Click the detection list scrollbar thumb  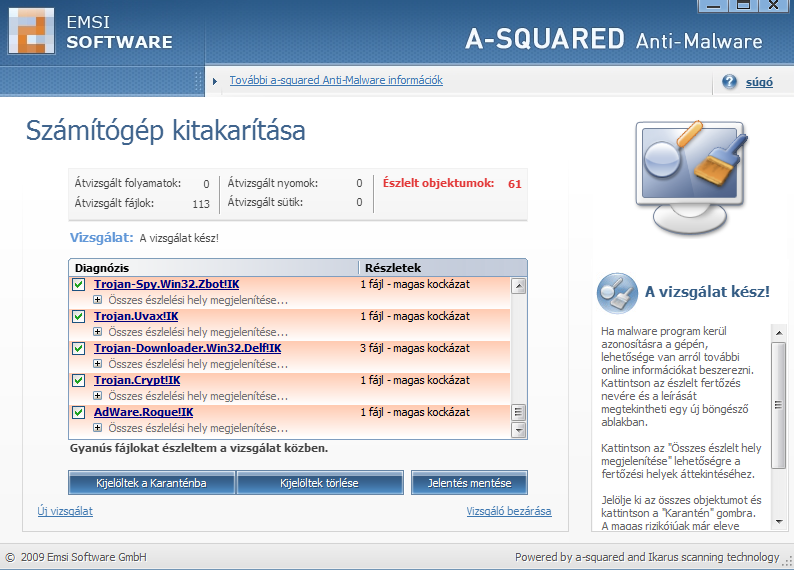pos(519,412)
